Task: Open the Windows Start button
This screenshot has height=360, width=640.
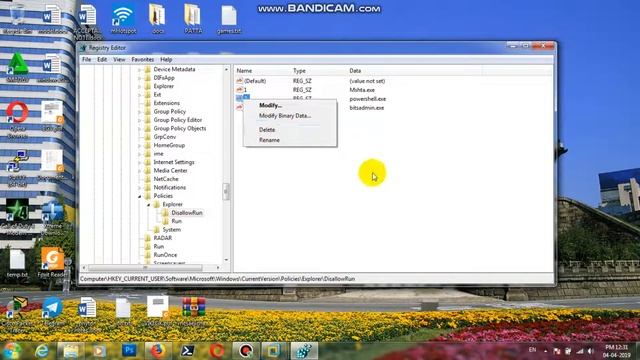Action: (x=12, y=351)
